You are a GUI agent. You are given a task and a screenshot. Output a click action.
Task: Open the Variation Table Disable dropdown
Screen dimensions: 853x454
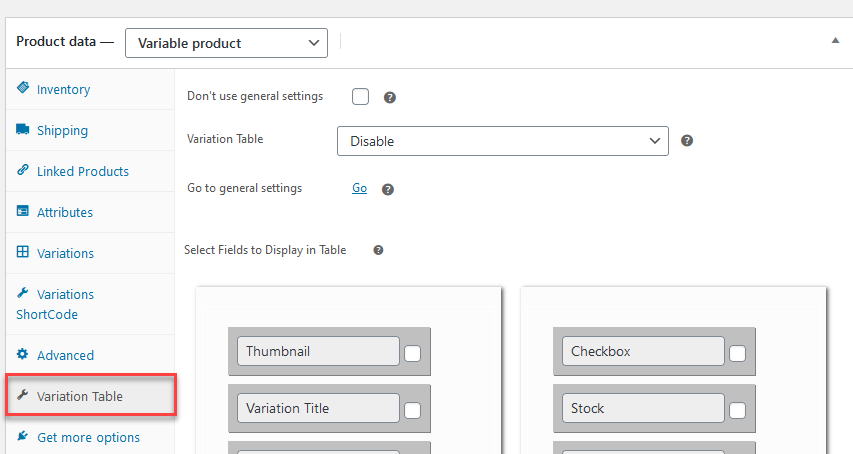coord(502,141)
